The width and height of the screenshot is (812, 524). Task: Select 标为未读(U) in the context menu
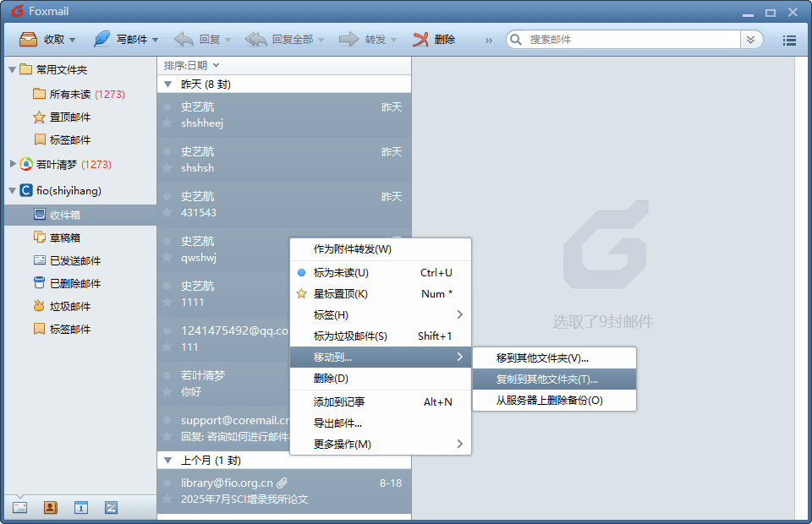(x=341, y=273)
